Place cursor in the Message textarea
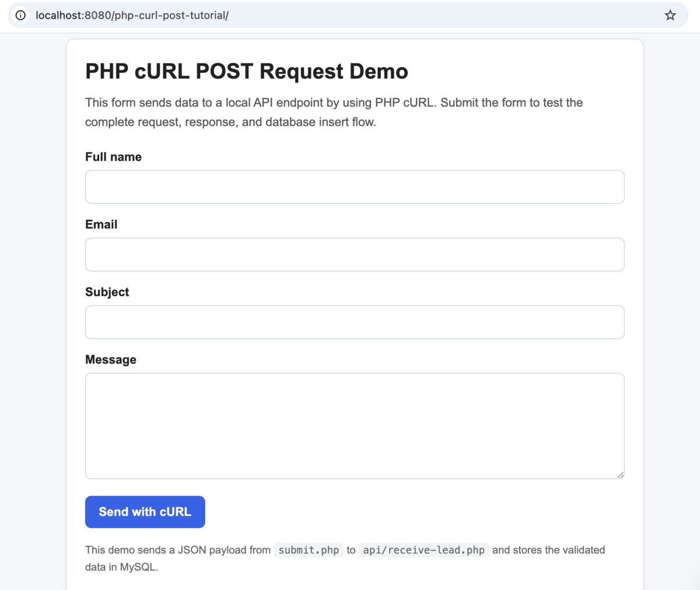This screenshot has height=590, width=700. coord(355,426)
